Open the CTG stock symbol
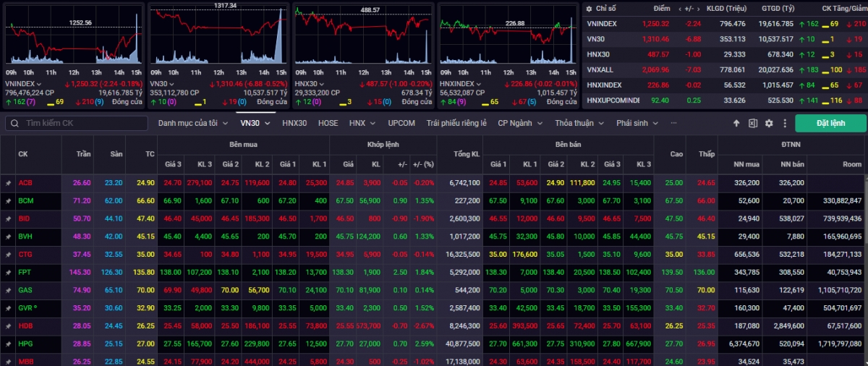This screenshot has width=868, height=366. click(x=25, y=254)
